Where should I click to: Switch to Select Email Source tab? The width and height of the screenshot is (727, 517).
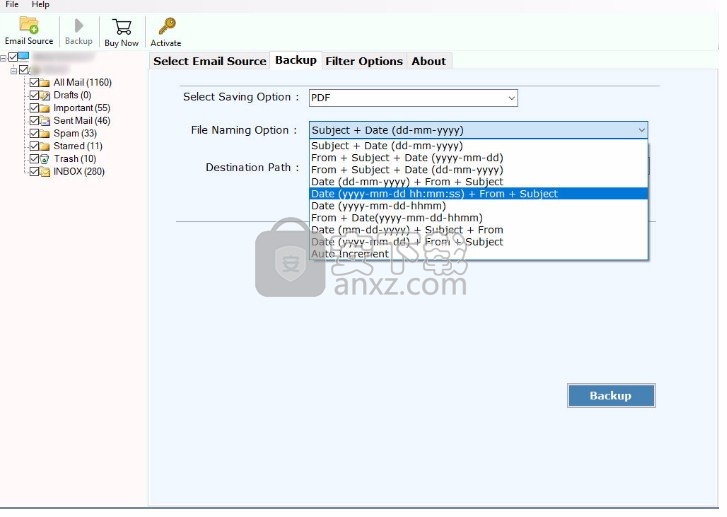(x=210, y=61)
